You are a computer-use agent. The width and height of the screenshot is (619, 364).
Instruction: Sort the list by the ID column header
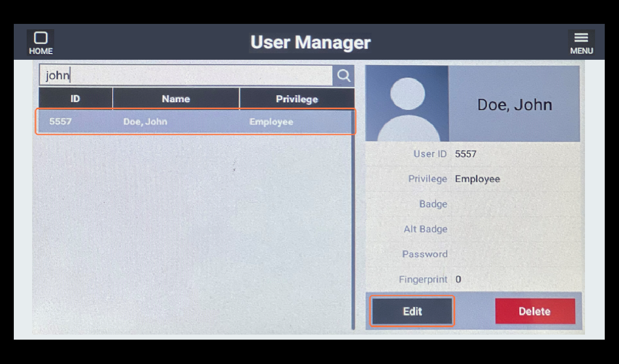pyautogui.click(x=75, y=99)
